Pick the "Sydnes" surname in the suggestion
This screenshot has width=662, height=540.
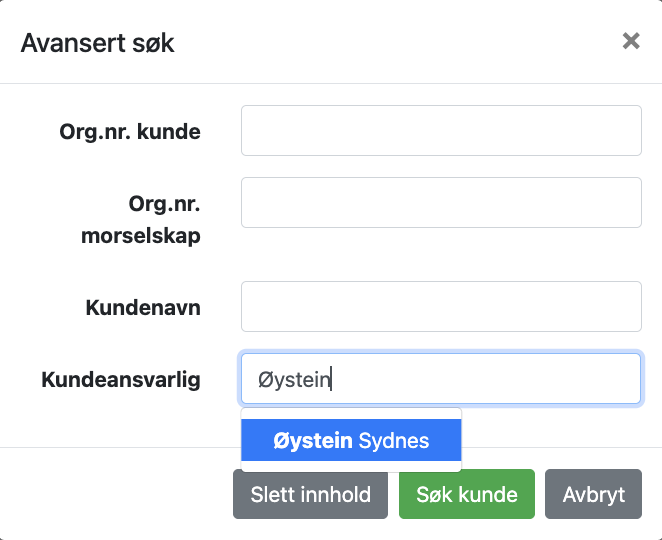click(394, 441)
